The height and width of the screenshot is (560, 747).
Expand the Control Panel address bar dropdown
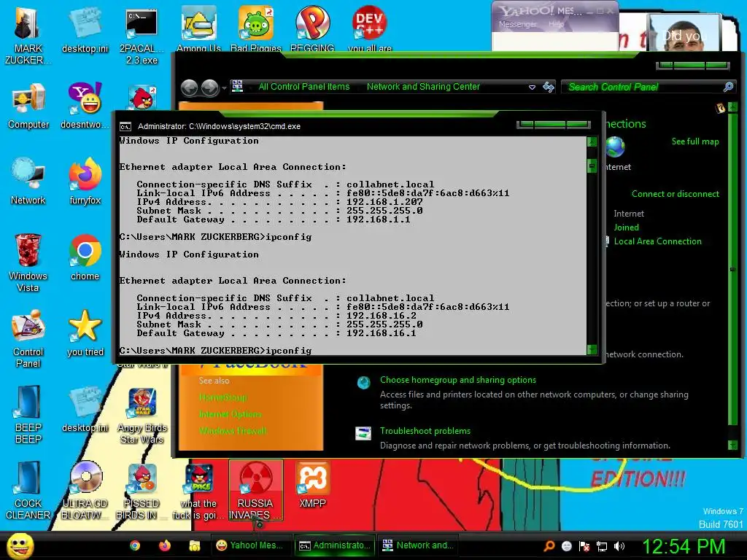(532, 87)
